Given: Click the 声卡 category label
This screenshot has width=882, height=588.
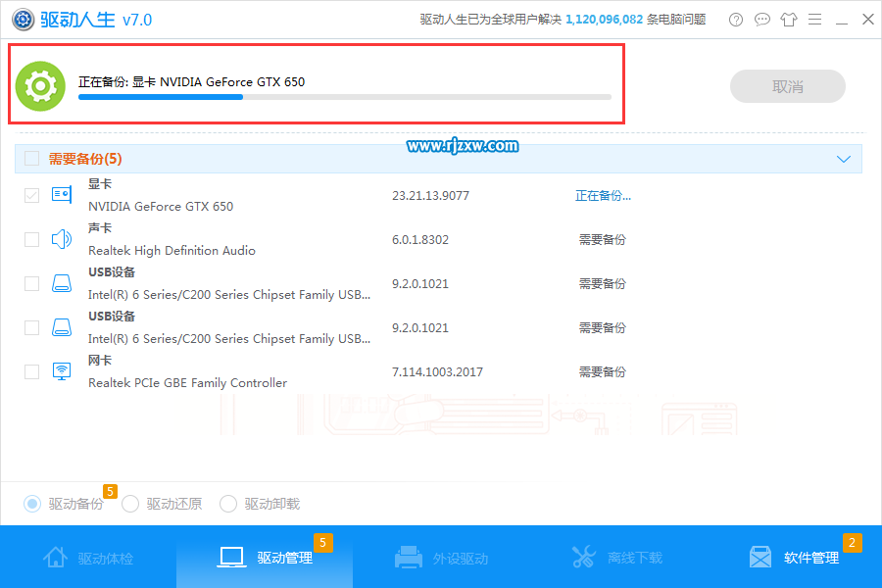Looking at the screenshot, I should coord(100,227).
